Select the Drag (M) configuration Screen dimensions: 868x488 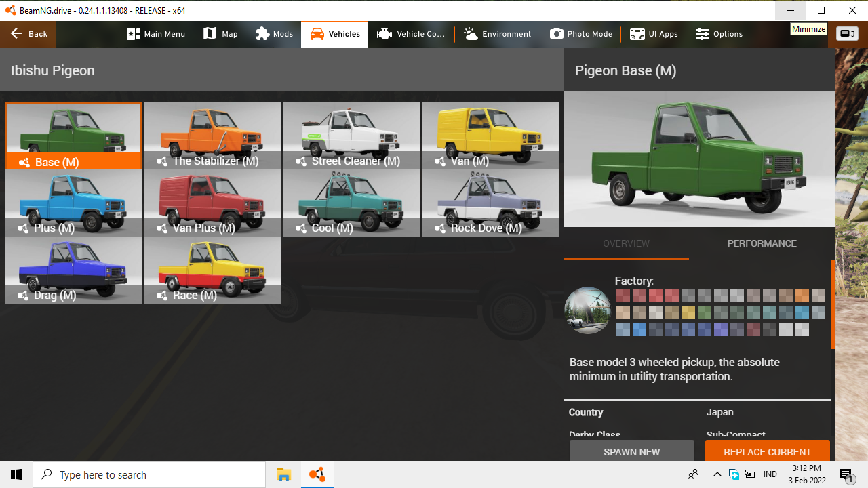73,270
